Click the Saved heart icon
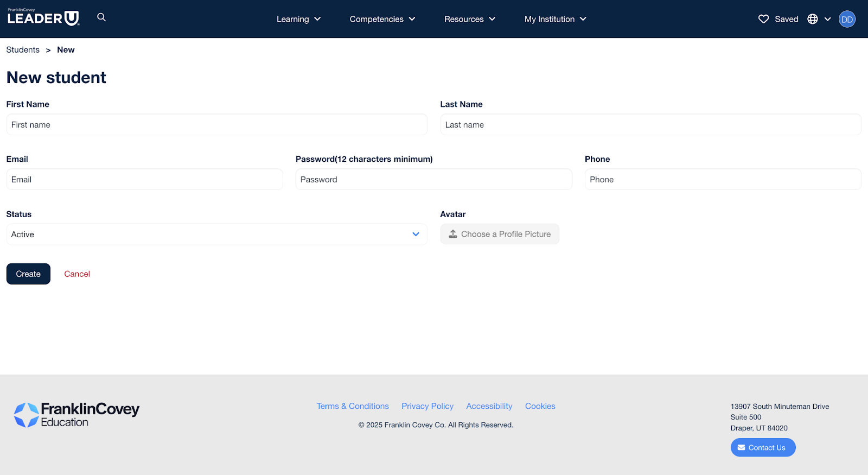868x475 pixels. [763, 19]
